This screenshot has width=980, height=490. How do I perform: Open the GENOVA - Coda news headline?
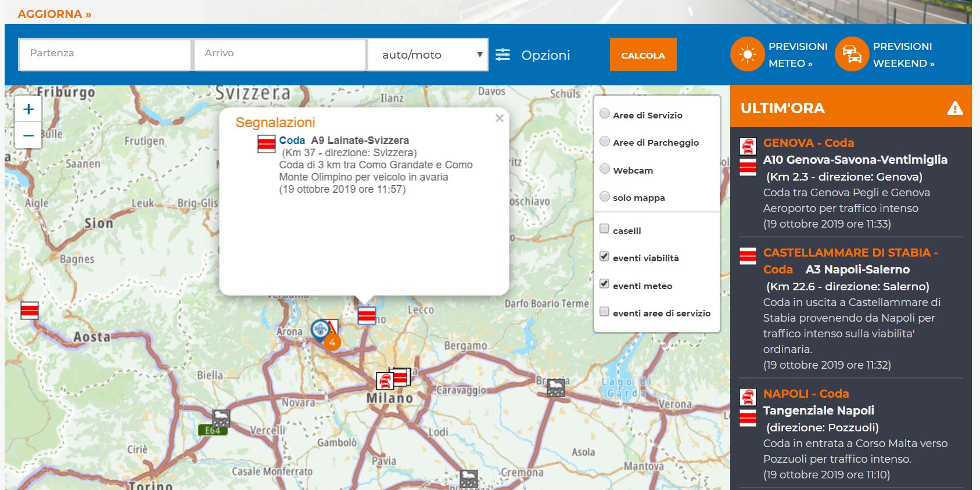(x=809, y=143)
